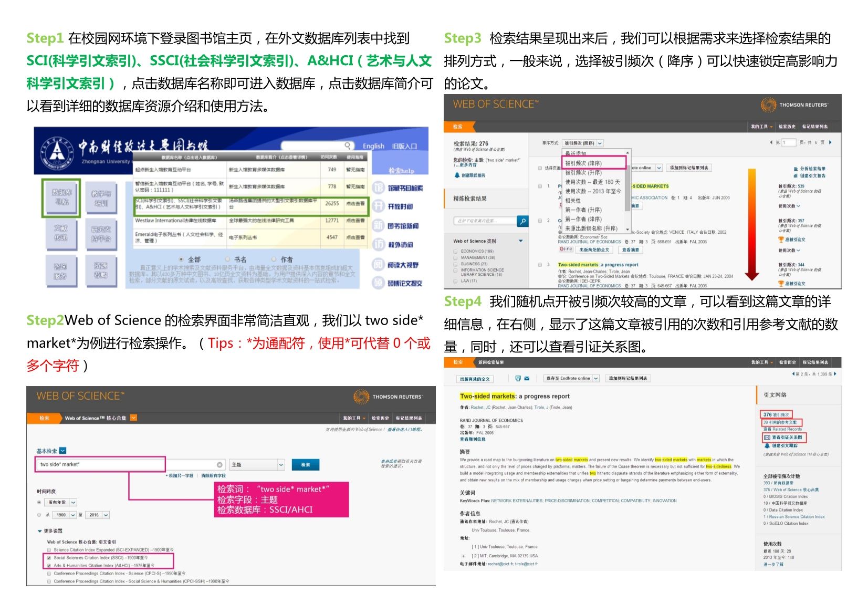Click the 阅读大视野 round icon
The height and width of the screenshot is (614, 868).
[x=379, y=265]
